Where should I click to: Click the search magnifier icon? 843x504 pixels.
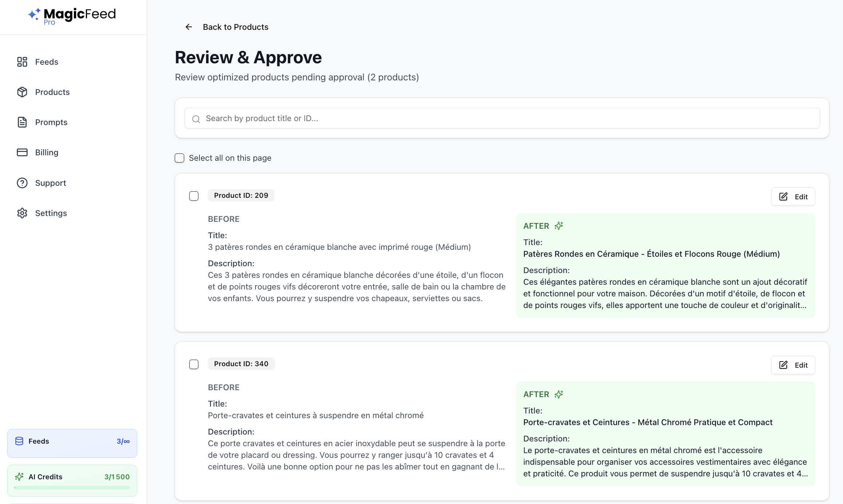click(196, 119)
